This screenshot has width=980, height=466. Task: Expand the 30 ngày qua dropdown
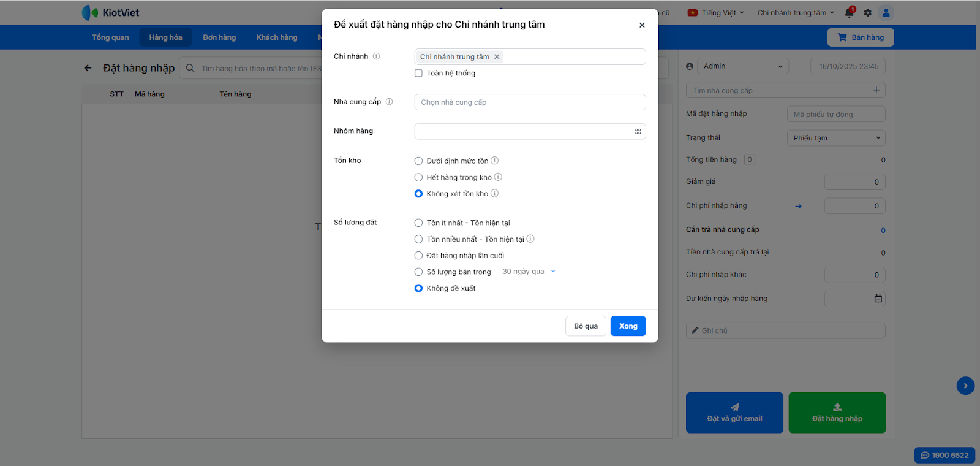pyautogui.click(x=529, y=272)
